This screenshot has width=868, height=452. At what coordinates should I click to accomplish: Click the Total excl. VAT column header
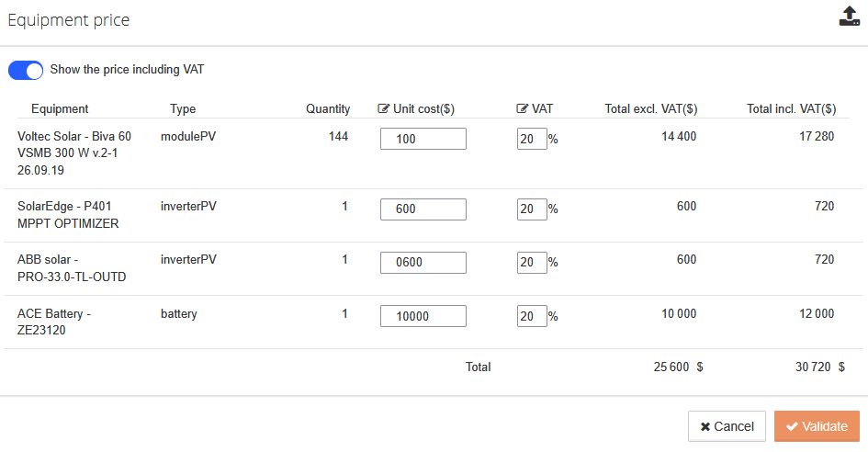[650, 108]
